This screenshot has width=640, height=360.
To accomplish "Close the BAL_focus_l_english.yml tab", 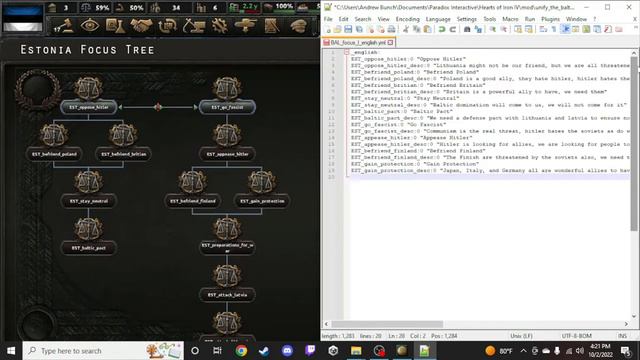I will click(x=391, y=42).
